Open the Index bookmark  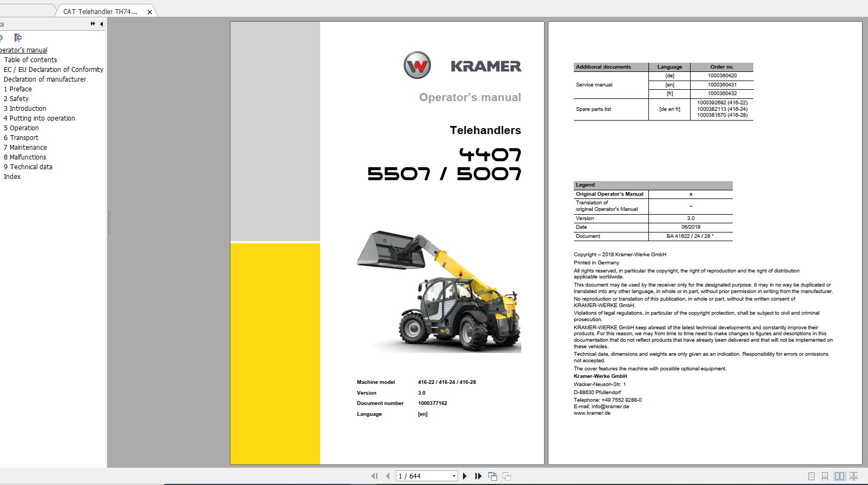pyautogui.click(x=12, y=177)
